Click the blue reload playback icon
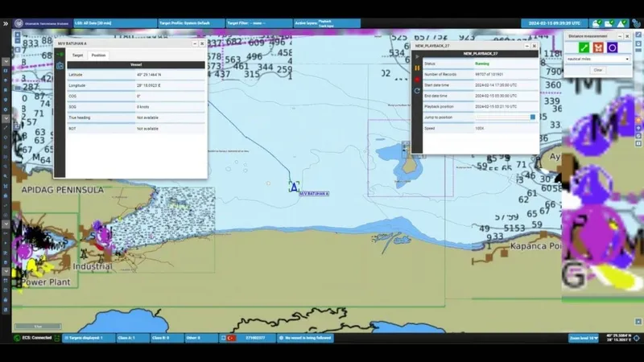The width and height of the screenshot is (644, 362). (417, 91)
